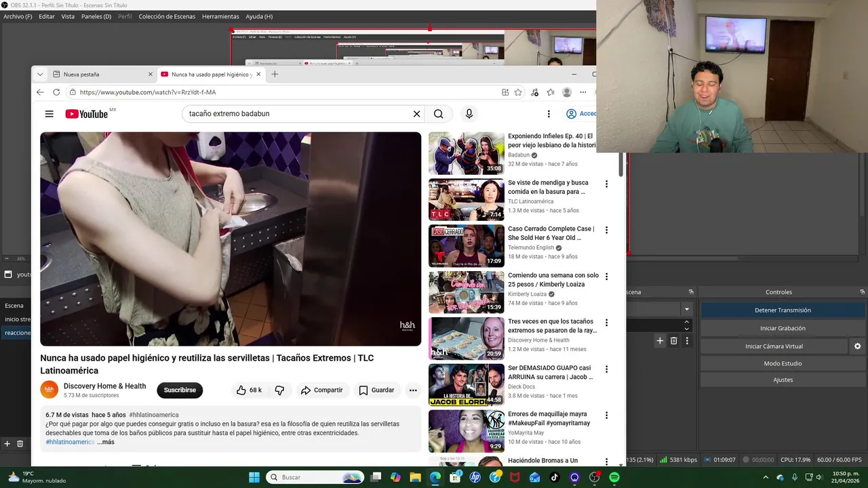
Task: Open the OBS Editar menu
Action: click(47, 16)
